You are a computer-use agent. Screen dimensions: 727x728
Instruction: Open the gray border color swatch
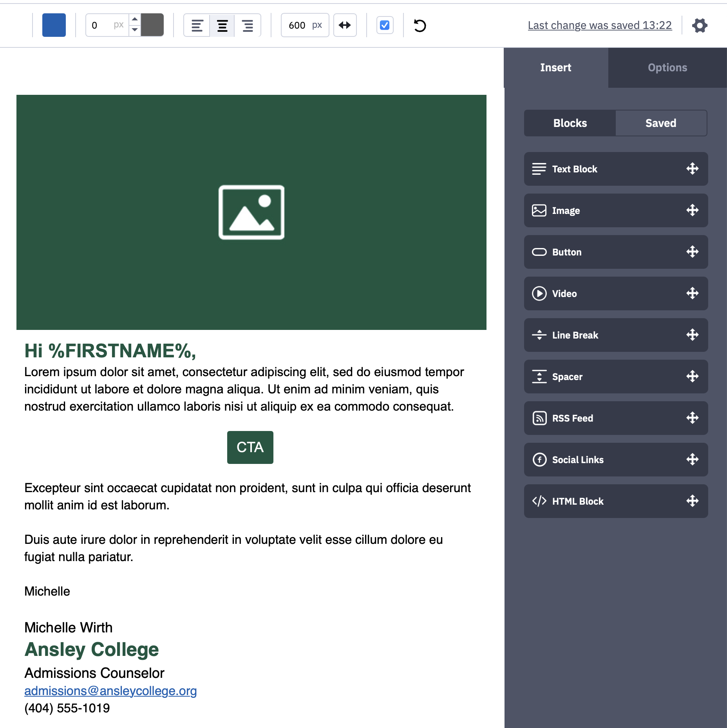pyautogui.click(x=152, y=25)
